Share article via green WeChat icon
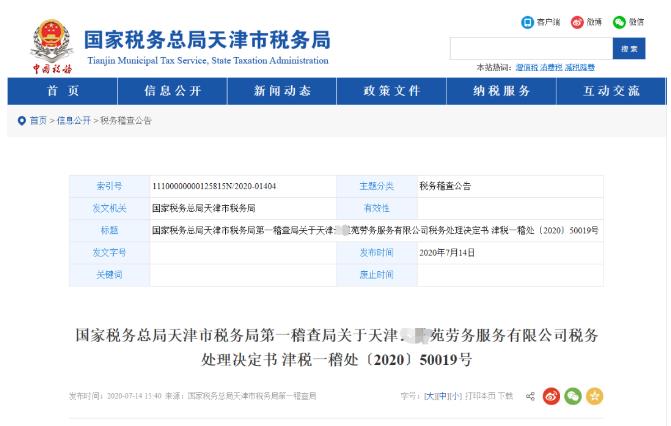Screen dimensions: 671x426 [573, 396]
